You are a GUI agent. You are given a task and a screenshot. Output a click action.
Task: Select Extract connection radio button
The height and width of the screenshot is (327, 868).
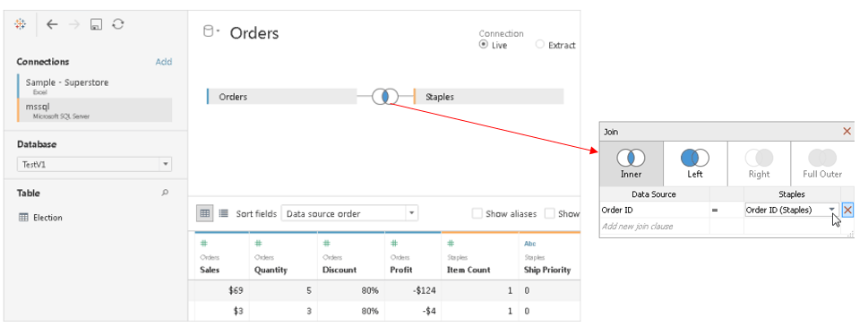tap(540, 45)
